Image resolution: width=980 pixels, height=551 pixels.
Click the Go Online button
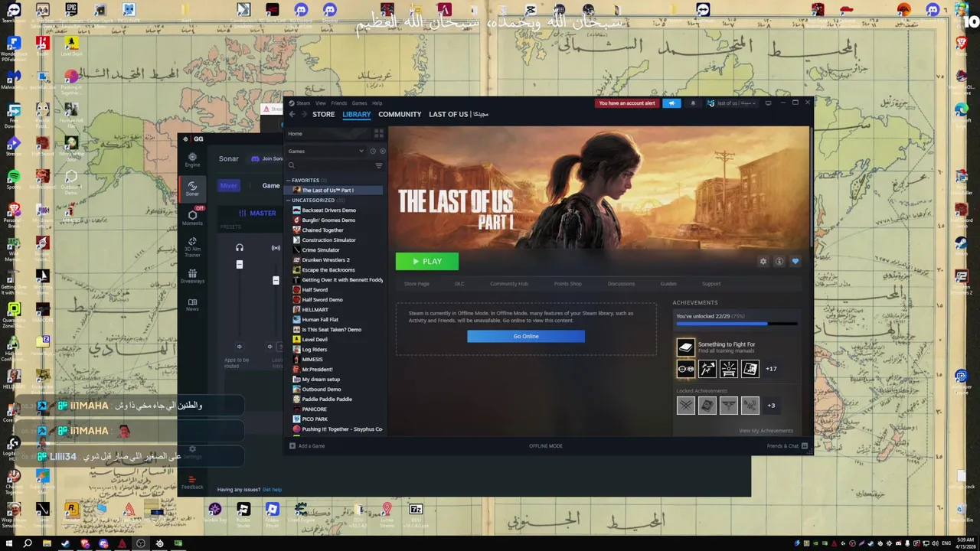click(526, 336)
